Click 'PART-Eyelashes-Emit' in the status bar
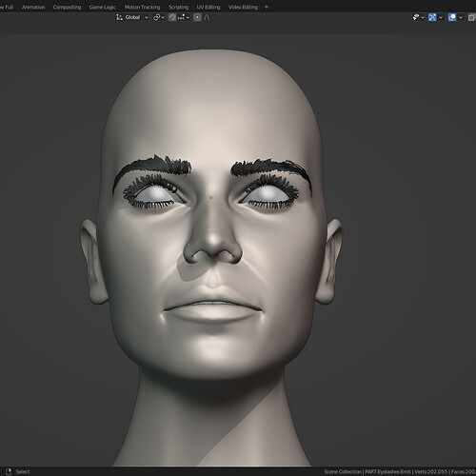This screenshot has width=476, height=476. (x=387, y=472)
